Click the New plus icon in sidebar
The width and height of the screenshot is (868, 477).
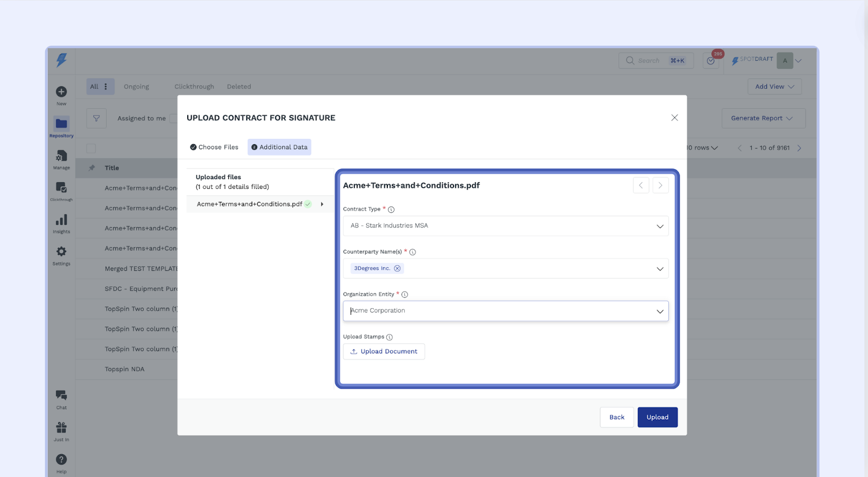[x=61, y=92]
